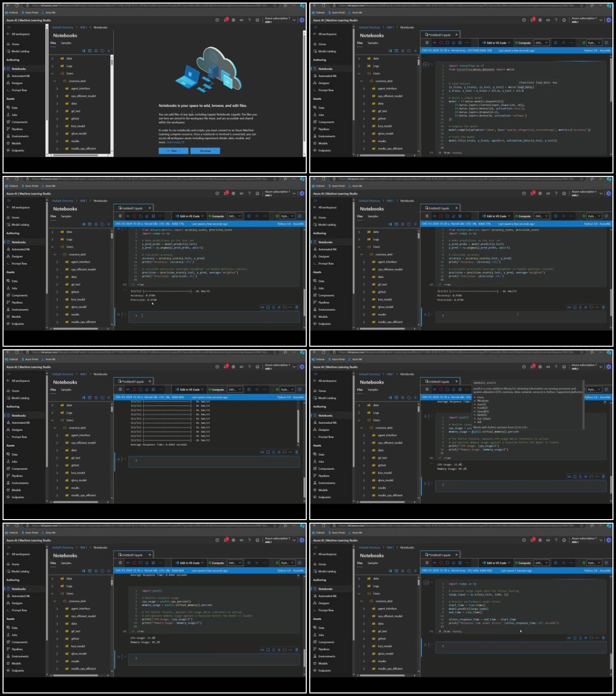Click the 'Last saved 2 minutes ago' status text

coord(517,571)
